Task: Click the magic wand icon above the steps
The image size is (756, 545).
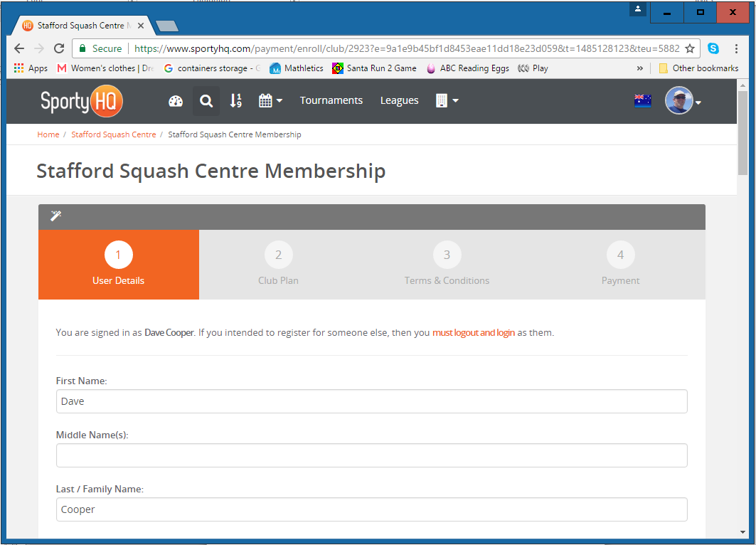Action: tap(55, 216)
